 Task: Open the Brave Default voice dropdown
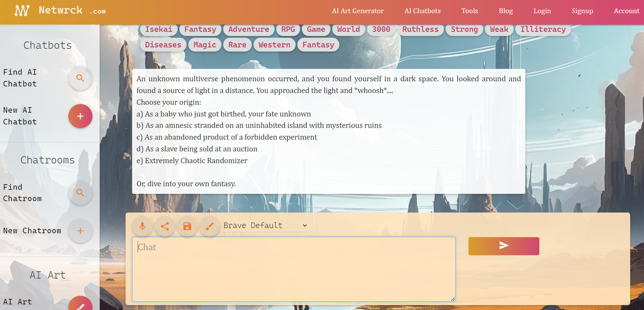coord(265,226)
